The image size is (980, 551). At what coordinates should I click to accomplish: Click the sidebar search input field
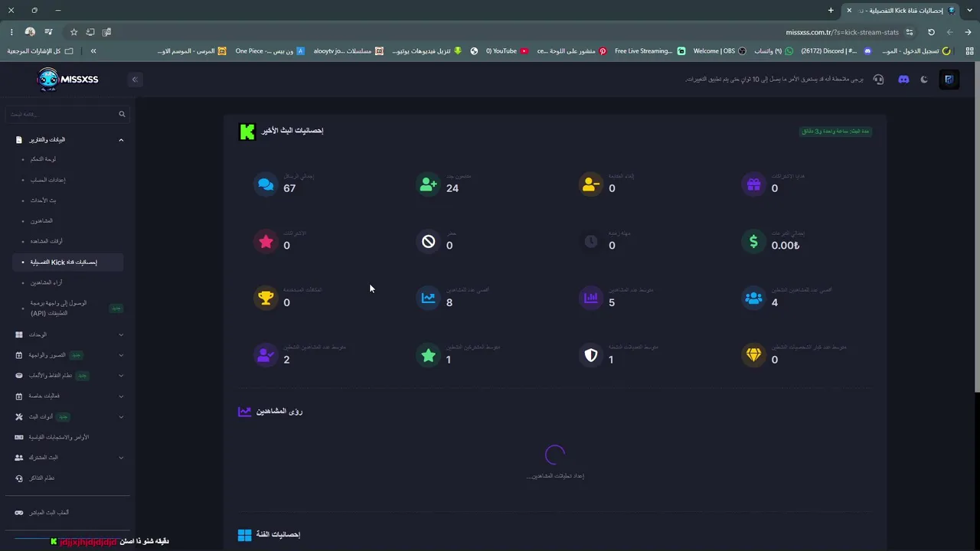67,114
